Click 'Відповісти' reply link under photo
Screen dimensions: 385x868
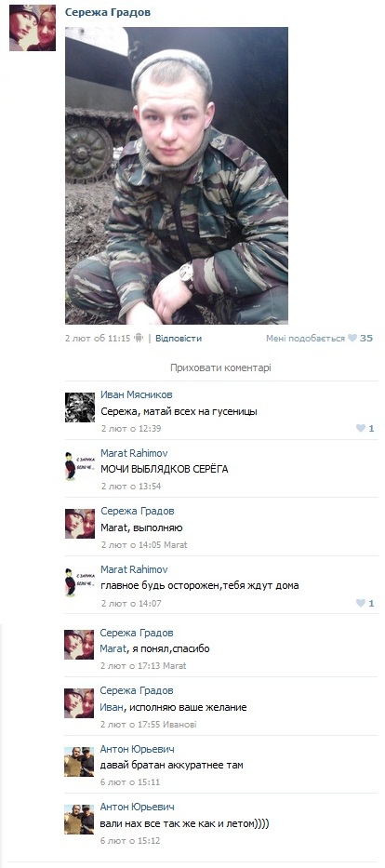pyautogui.click(x=179, y=339)
